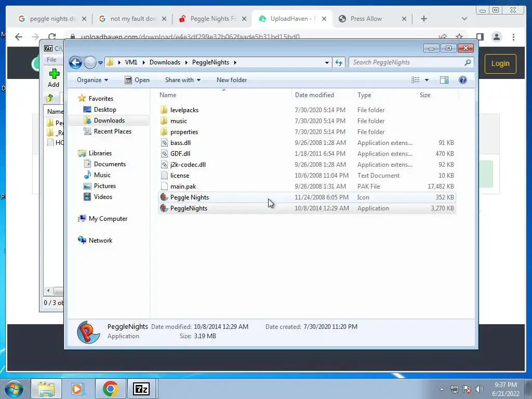
Task: Click PeggleNights breadcrumb segment
Action: point(210,62)
